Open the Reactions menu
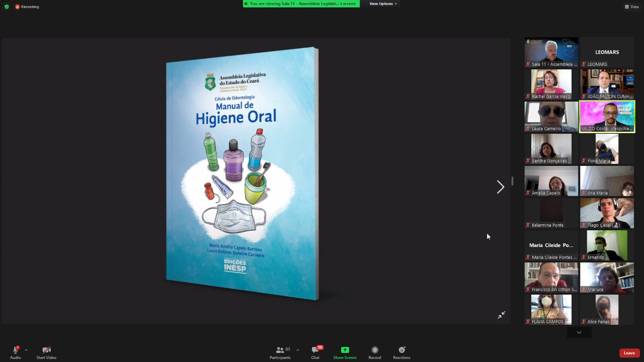Screen dimensions: 644x362 (401, 350)
